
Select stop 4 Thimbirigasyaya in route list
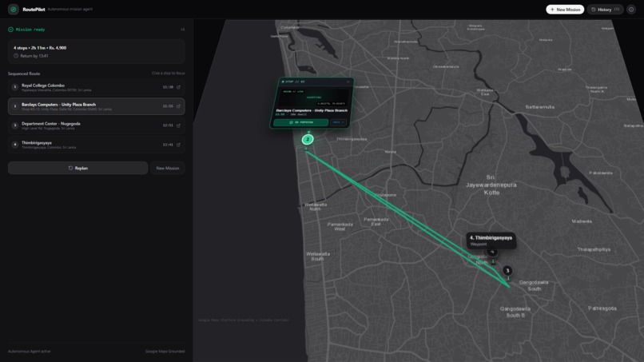(96, 145)
